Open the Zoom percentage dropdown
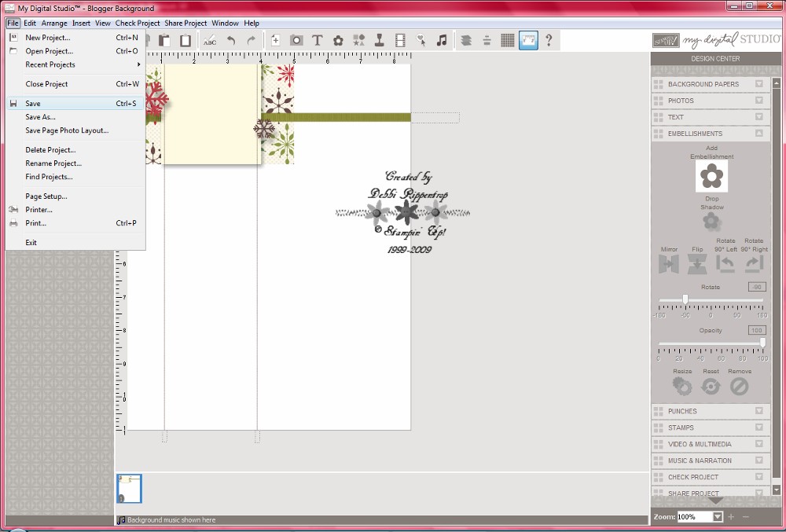The image size is (786, 532). (x=718, y=517)
